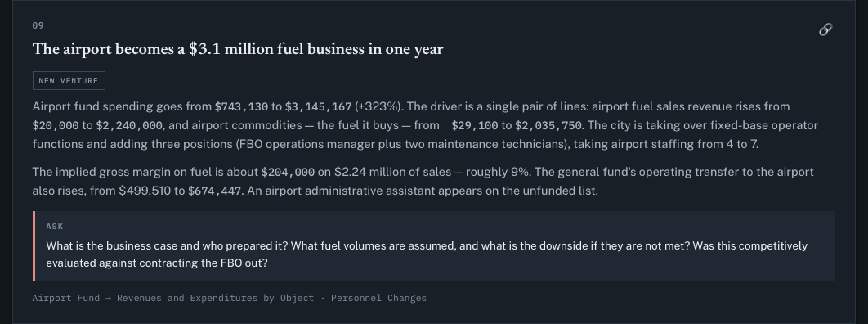The height and width of the screenshot is (324, 868).
Task: Click the ASK label in callout
Action: tap(55, 227)
